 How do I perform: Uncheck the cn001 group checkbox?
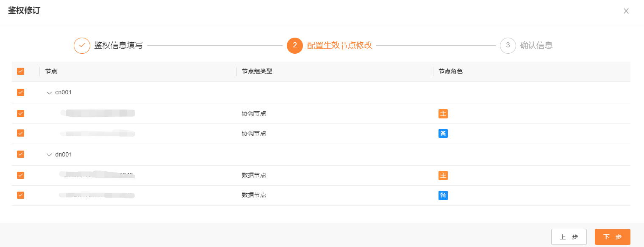click(x=20, y=92)
